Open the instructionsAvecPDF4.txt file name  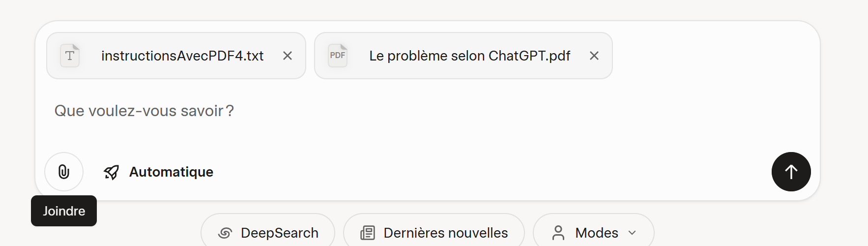tap(182, 56)
